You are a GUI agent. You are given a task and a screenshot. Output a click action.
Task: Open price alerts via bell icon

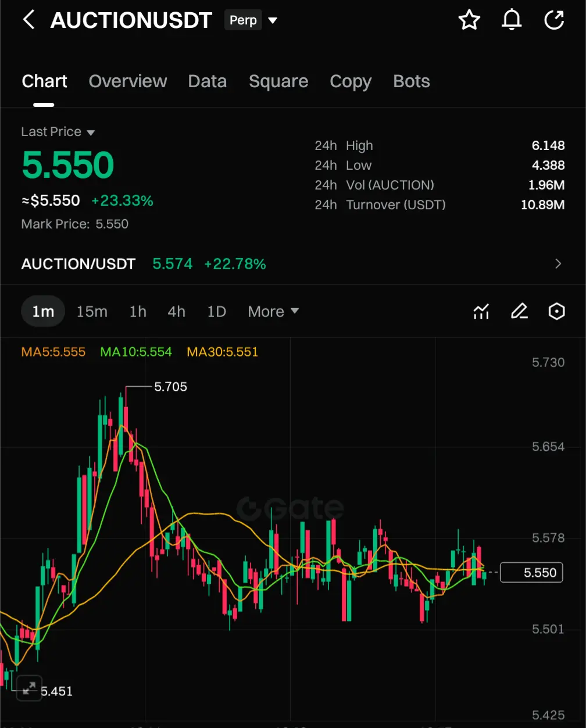tap(512, 20)
